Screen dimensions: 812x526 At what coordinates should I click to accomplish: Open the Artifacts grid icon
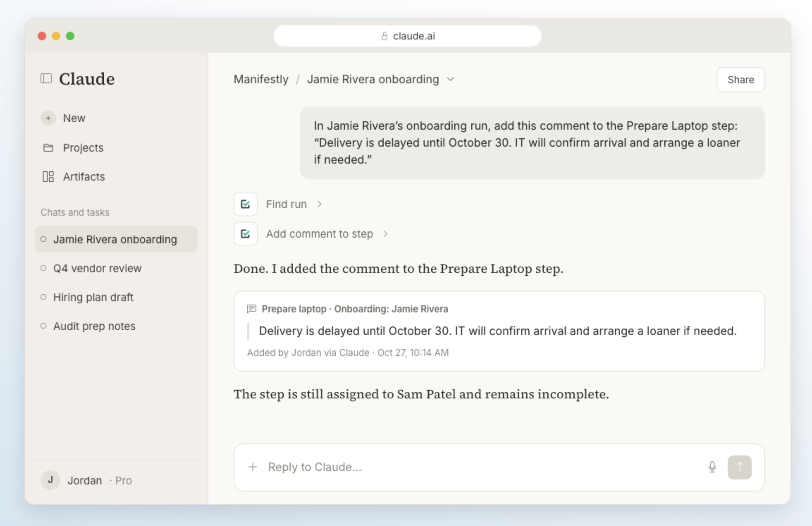(x=48, y=177)
